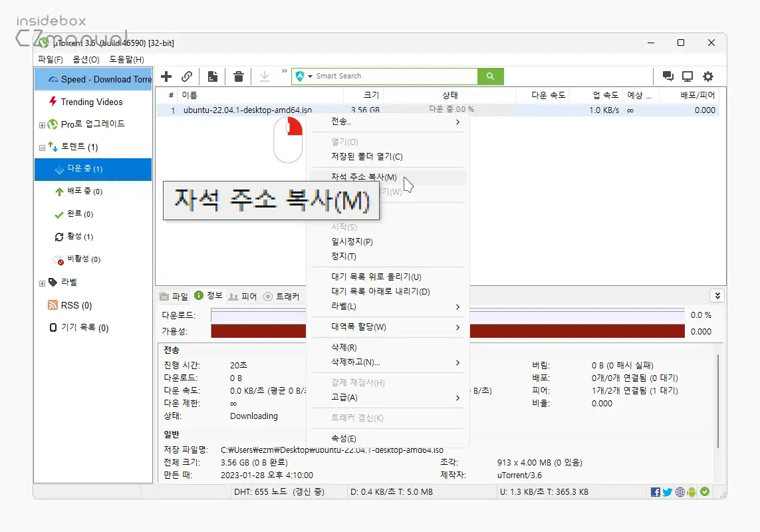Open the 전송.. context submenu

(387, 122)
